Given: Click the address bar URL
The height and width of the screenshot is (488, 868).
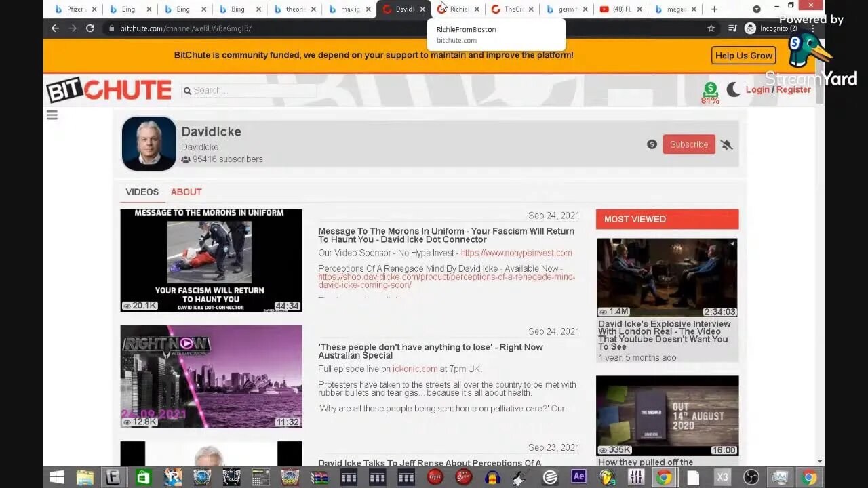Looking at the screenshot, I should 185,28.
